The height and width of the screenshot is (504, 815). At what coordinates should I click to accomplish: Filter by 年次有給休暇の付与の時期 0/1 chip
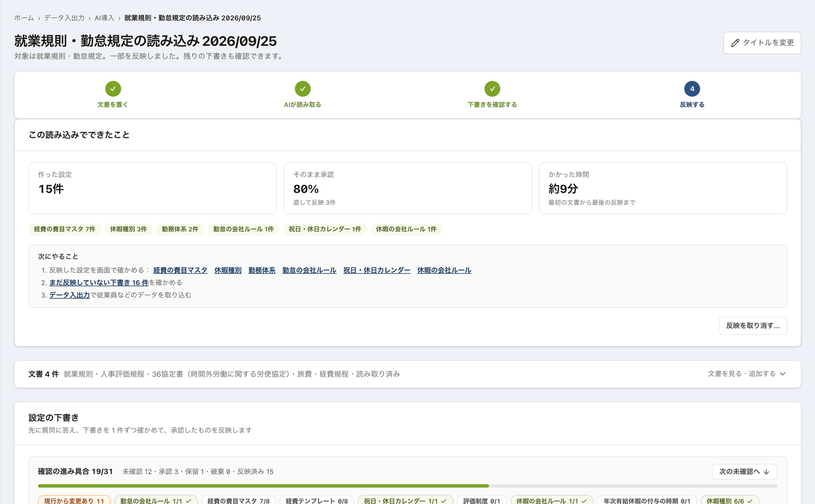(647, 500)
